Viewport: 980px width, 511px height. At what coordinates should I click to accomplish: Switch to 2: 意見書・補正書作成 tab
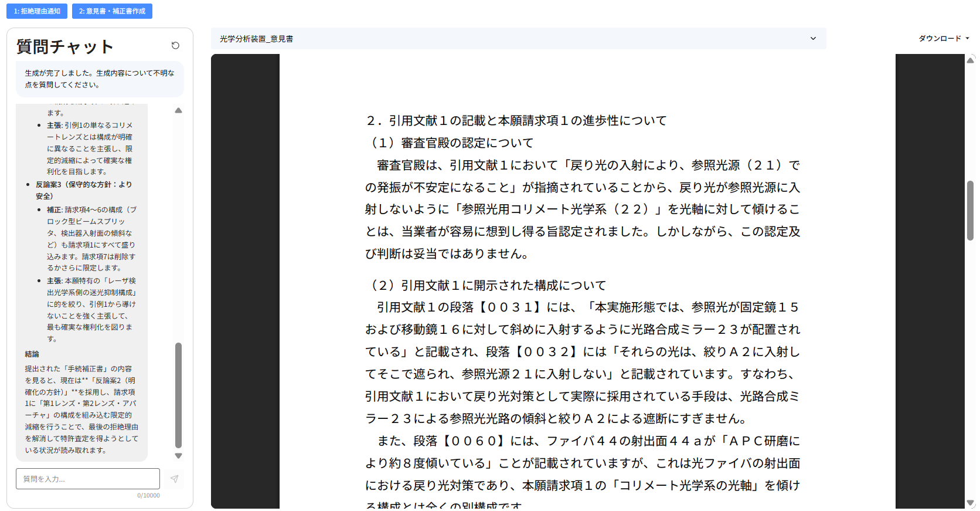coord(112,11)
